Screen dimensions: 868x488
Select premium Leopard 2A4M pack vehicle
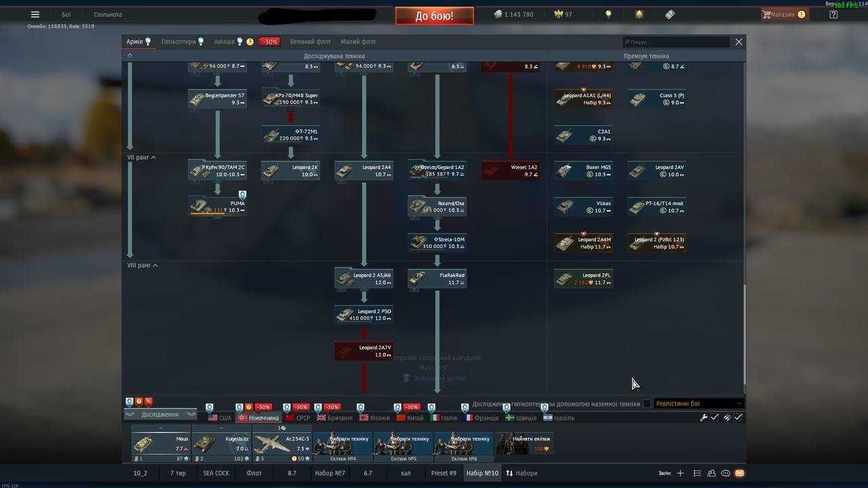coord(583,243)
